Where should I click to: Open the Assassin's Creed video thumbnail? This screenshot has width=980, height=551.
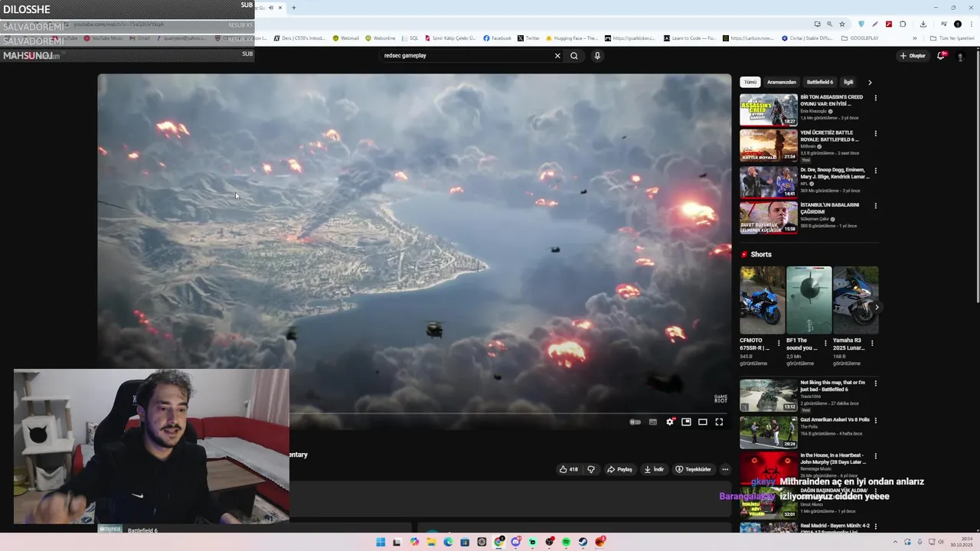768,109
